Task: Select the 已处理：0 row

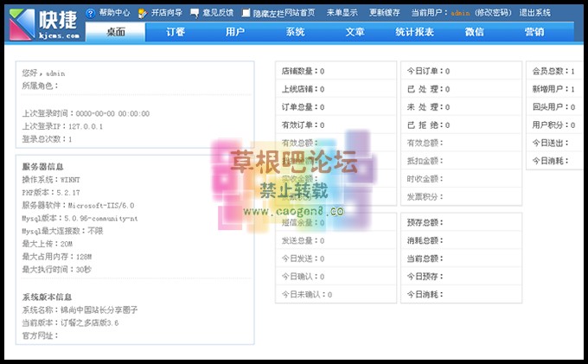Action: point(461,89)
